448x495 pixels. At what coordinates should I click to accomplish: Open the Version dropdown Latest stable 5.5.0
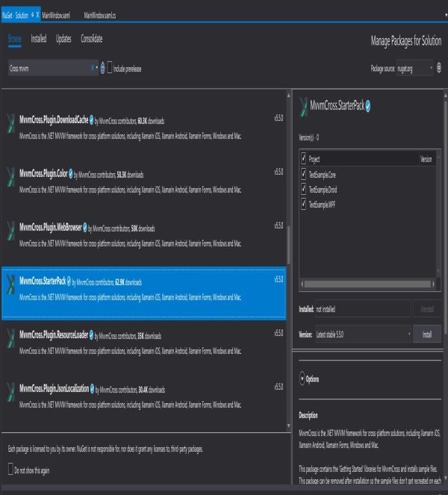364,334
